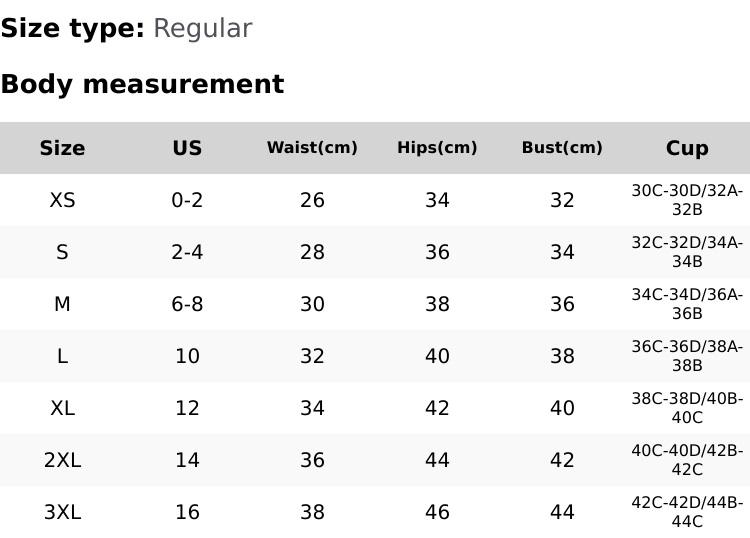Select the XS size cell
The width and height of the screenshot is (750, 538).
click(x=62, y=200)
